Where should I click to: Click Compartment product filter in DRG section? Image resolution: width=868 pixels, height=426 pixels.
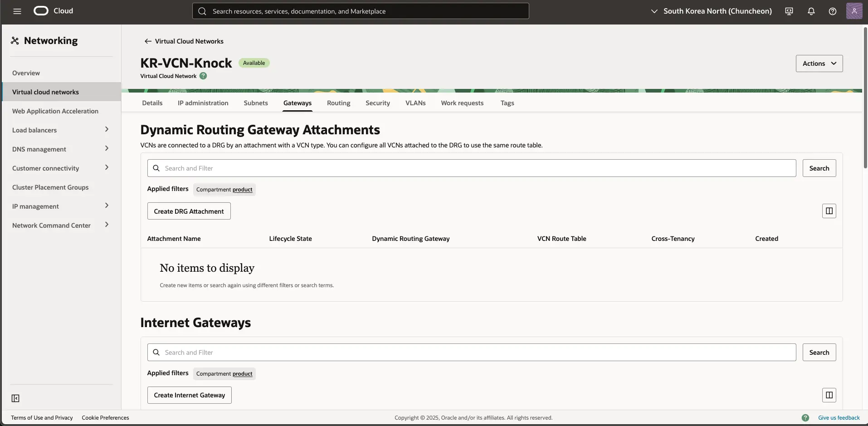point(224,190)
